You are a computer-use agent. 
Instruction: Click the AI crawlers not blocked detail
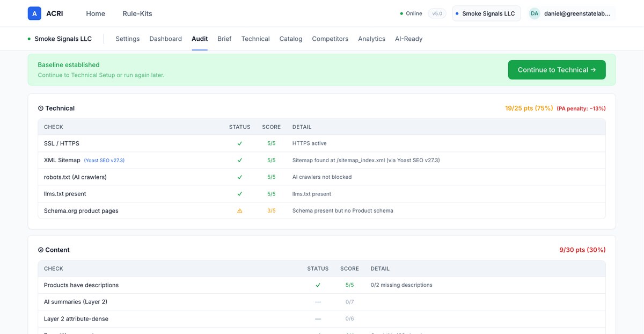[322, 177]
